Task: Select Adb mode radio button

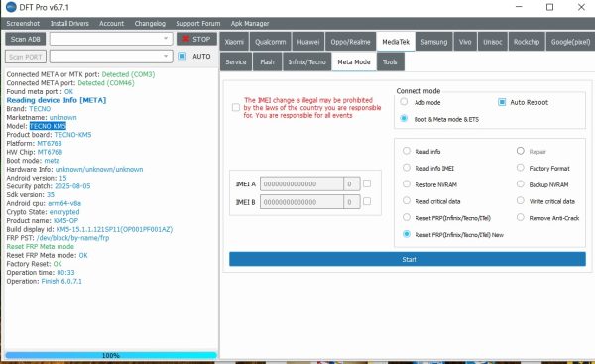Action: click(x=404, y=102)
